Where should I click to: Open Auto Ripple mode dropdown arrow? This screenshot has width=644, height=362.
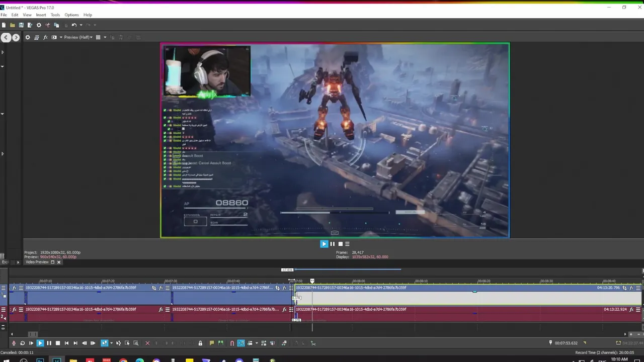[x=257, y=343]
